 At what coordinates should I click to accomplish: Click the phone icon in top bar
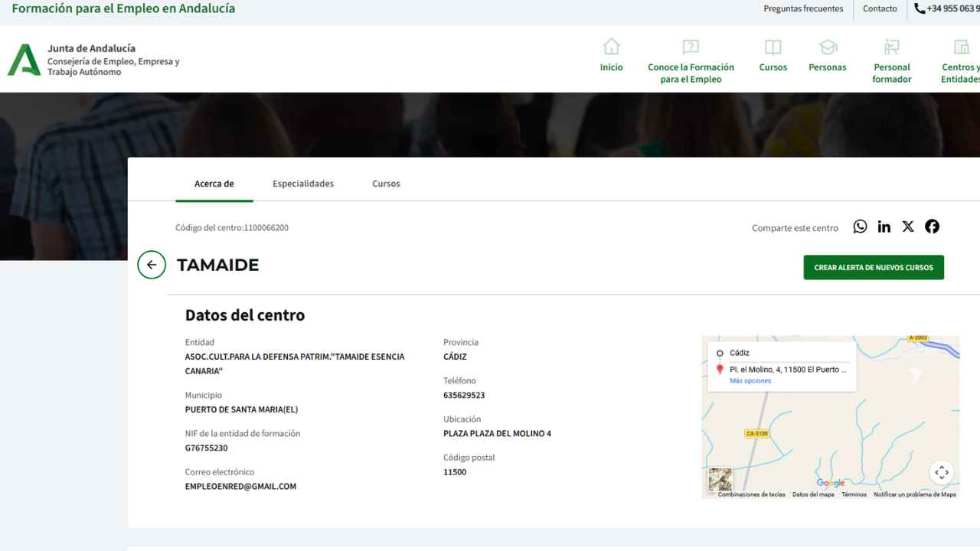[920, 9]
